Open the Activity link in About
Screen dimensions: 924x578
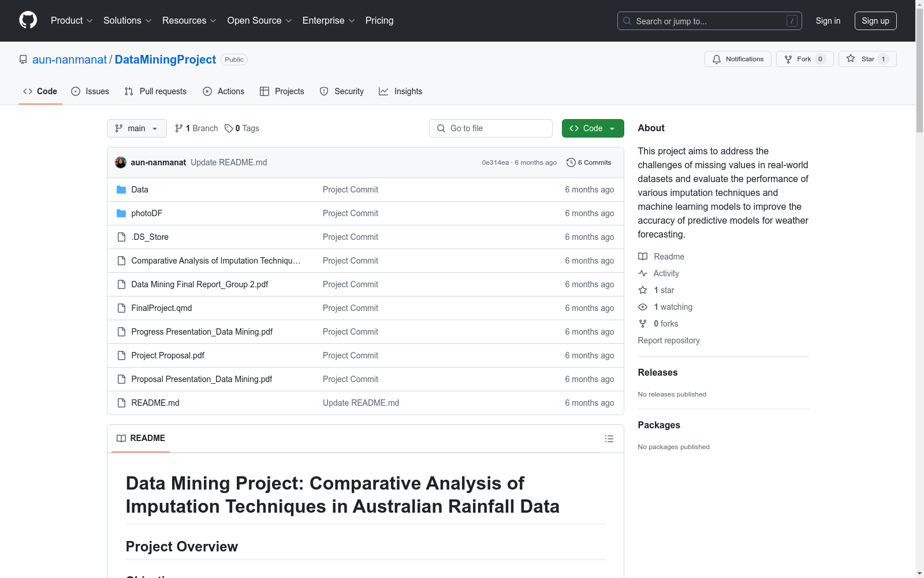point(658,273)
